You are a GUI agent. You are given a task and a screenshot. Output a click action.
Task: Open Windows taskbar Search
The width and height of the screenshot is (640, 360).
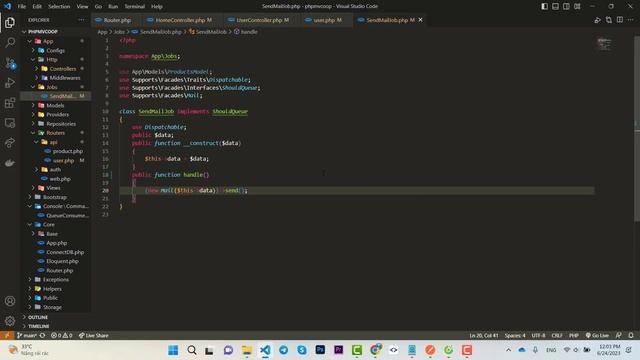pos(191,350)
